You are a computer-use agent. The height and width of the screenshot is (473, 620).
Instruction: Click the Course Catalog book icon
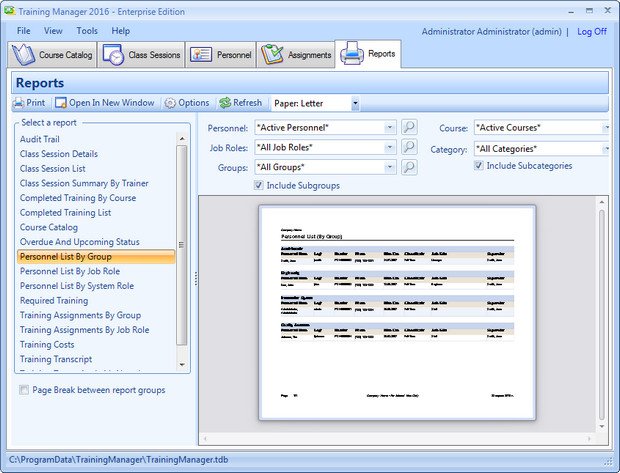pos(23,55)
